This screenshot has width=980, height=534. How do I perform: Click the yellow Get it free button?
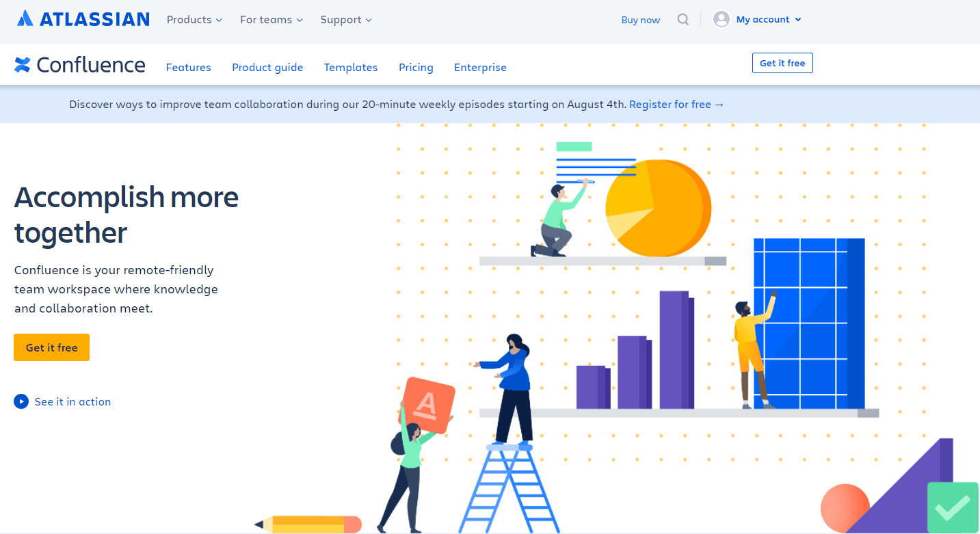point(51,347)
